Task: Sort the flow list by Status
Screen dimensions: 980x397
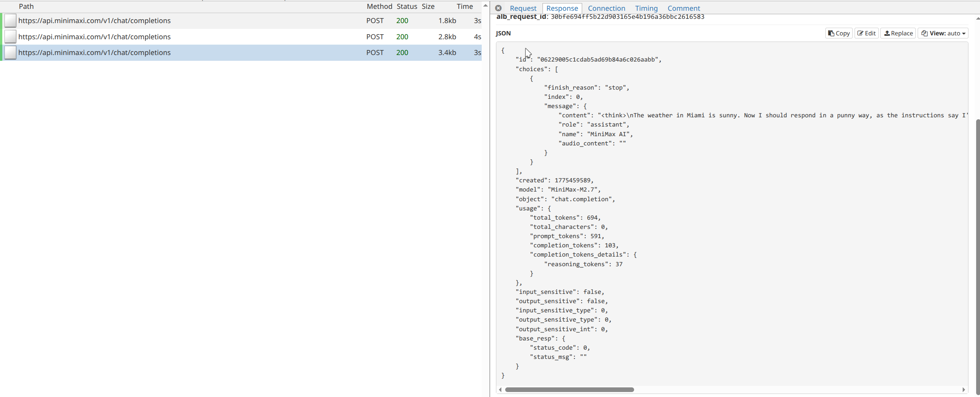Action: click(407, 7)
